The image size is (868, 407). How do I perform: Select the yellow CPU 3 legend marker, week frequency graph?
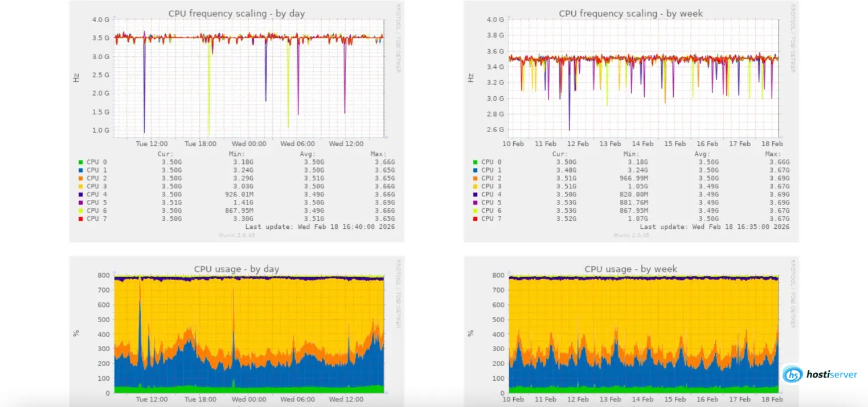pos(476,186)
